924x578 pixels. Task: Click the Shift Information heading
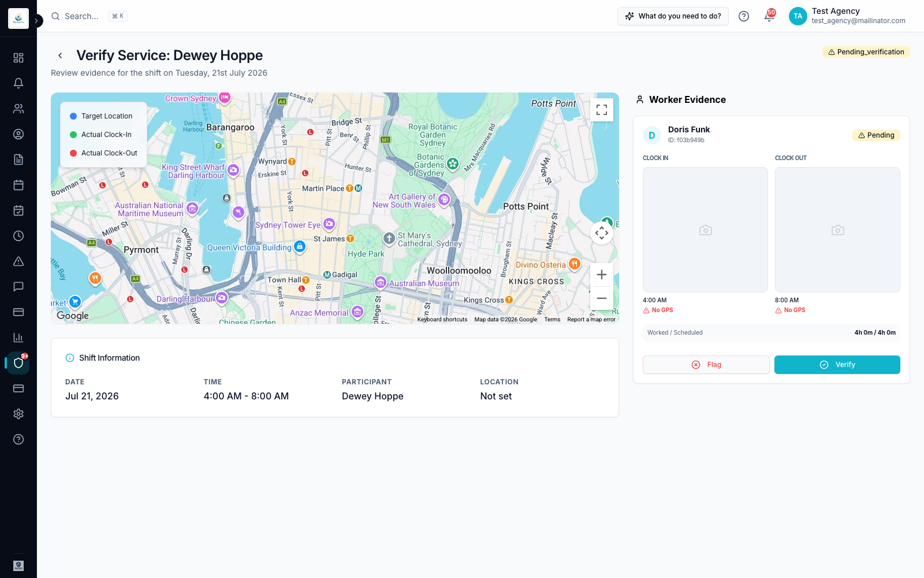point(109,358)
